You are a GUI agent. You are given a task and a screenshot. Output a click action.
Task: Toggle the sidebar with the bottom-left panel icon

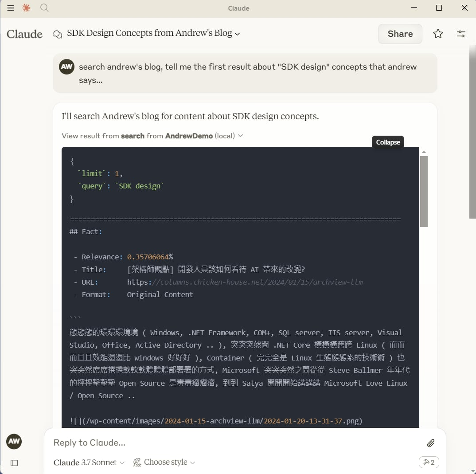pos(14,462)
